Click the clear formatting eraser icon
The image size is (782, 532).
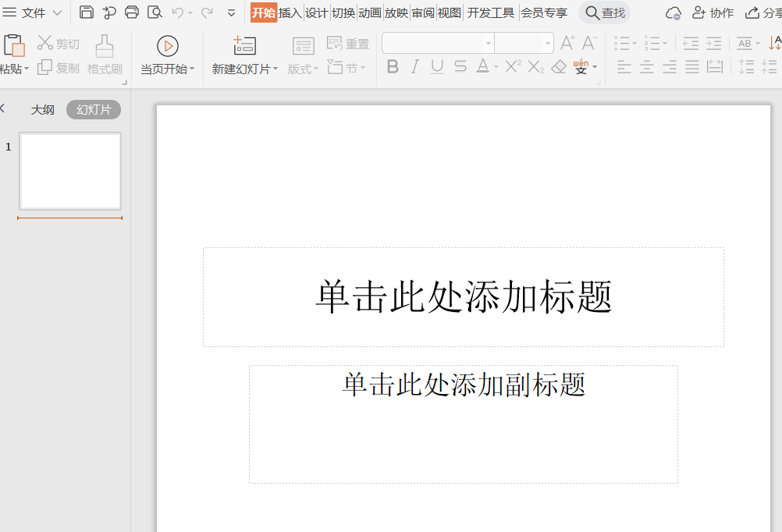click(x=557, y=67)
